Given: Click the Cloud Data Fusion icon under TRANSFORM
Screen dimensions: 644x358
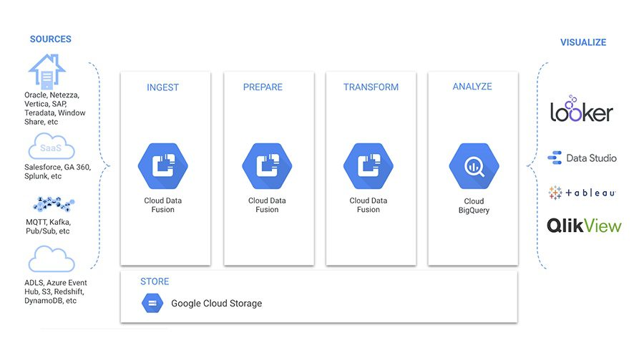Looking at the screenshot, I should point(369,165).
